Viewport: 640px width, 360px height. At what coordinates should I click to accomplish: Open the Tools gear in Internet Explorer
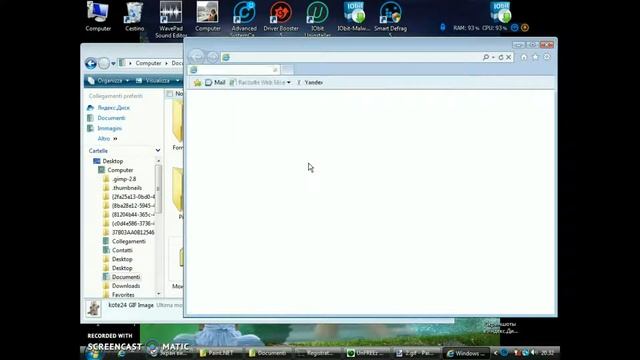click(x=547, y=57)
